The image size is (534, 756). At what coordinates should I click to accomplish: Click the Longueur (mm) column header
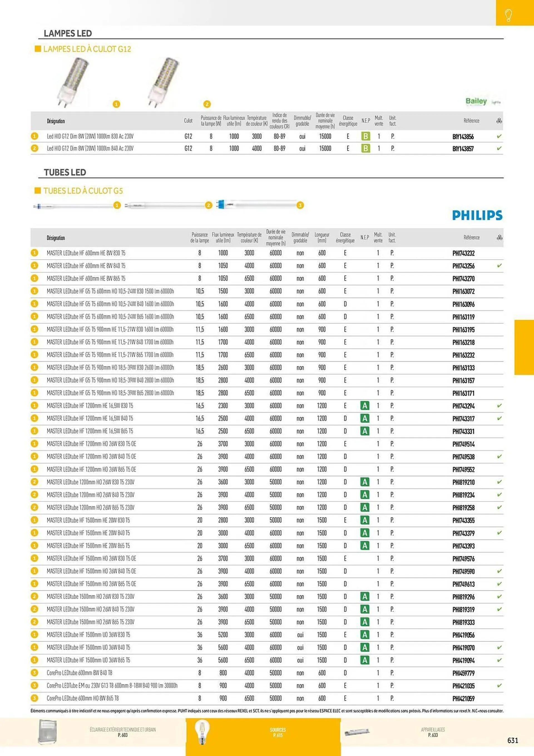click(322, 237)
